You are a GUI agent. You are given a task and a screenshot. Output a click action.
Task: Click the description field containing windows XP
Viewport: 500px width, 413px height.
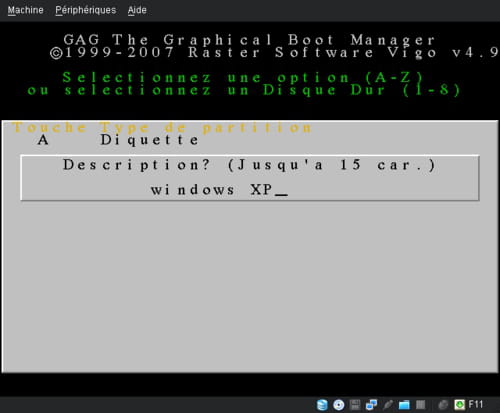click(219, 190)
